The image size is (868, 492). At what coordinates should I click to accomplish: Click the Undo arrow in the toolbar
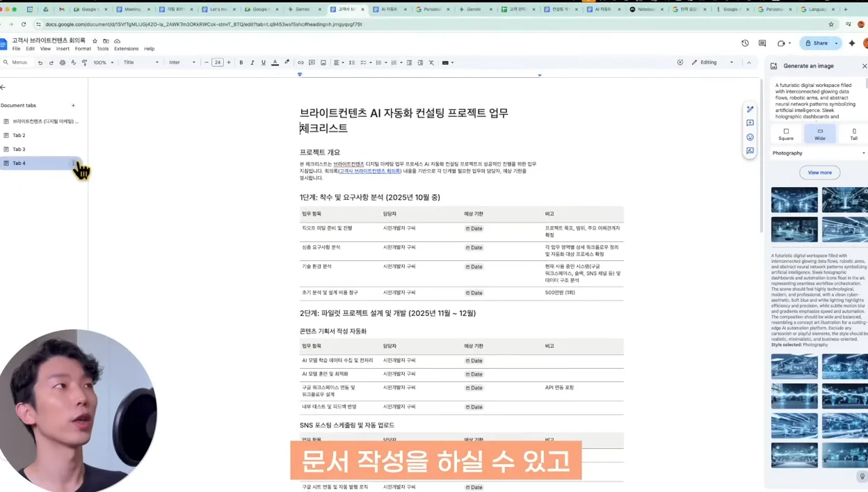click(x=40, y=63)
